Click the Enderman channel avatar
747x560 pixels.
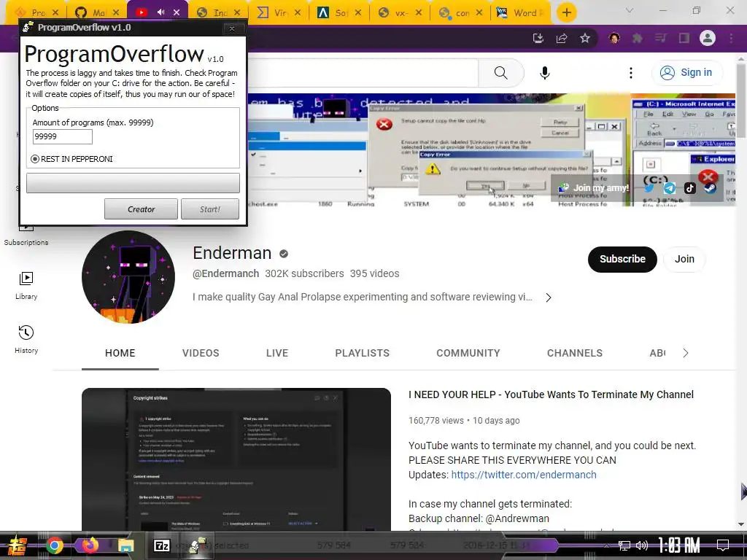coord(128,277)
